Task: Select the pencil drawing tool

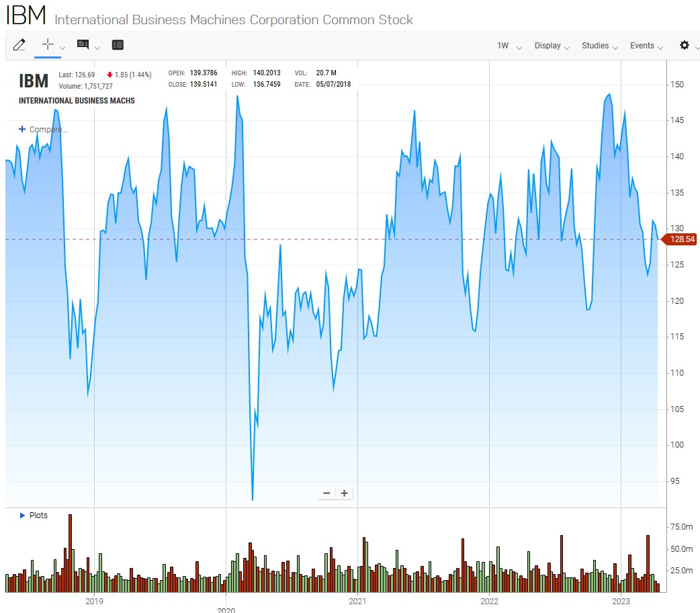Action: pos(19,44)
